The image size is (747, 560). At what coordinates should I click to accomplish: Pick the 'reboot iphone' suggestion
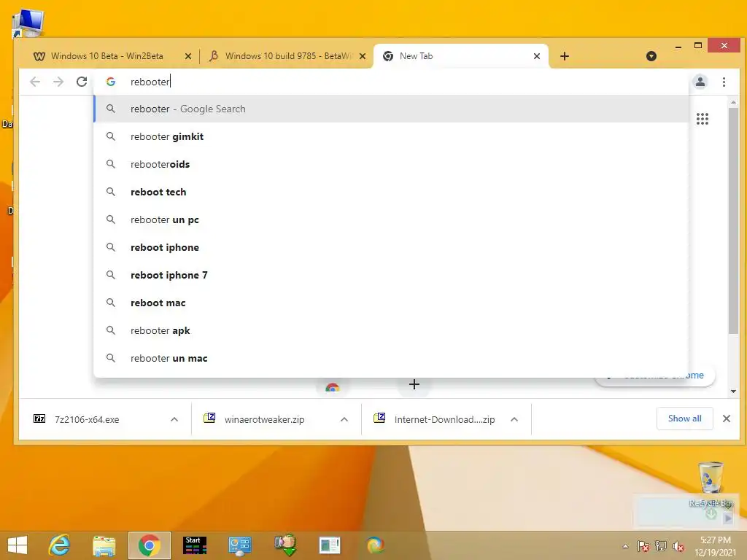[391, 248]
